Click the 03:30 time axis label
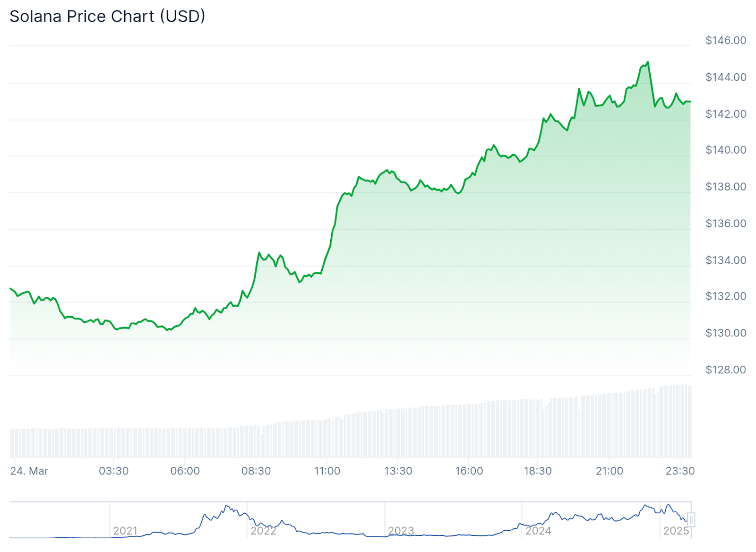756x552 pixels. pos(114,471)
